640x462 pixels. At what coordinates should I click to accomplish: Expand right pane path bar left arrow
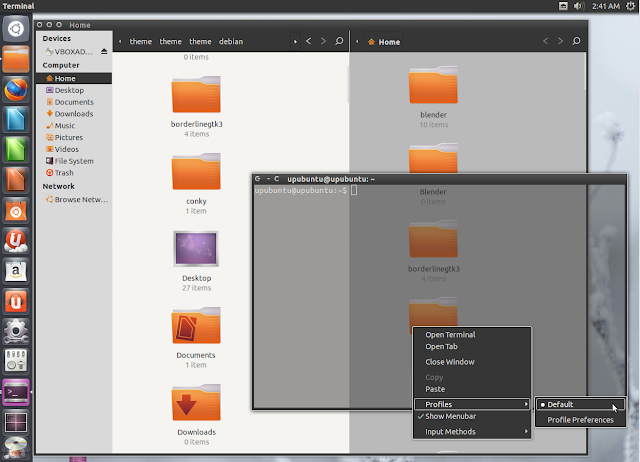point(357,42)
